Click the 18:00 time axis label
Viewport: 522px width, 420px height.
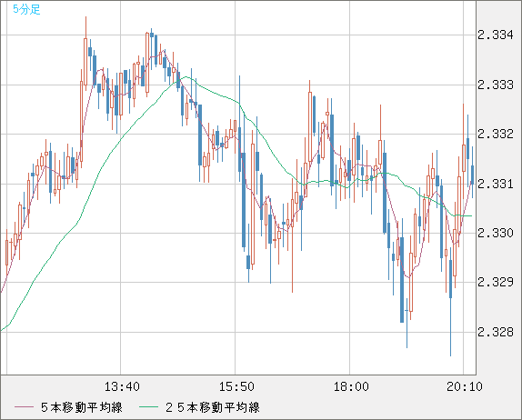pos(351,386)
